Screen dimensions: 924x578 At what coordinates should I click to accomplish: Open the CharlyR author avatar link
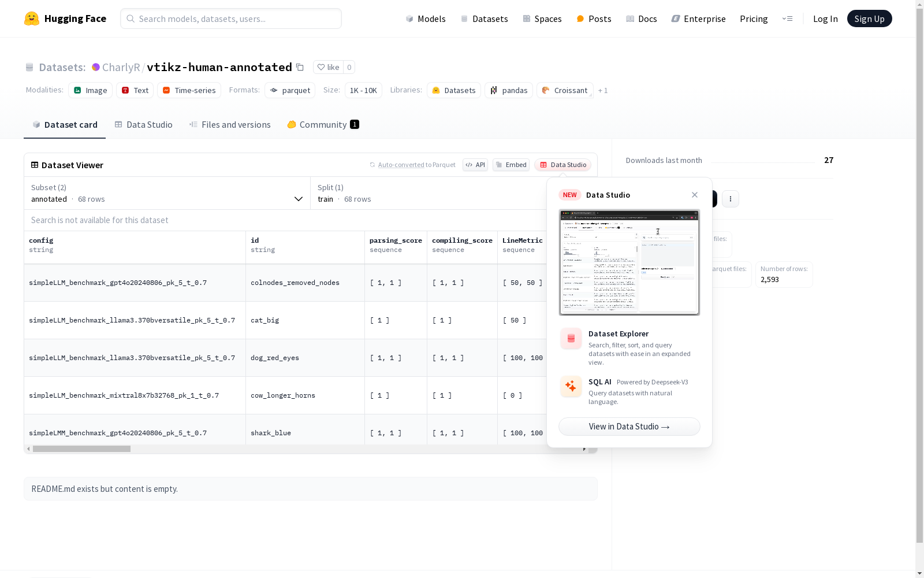(96, 67)
